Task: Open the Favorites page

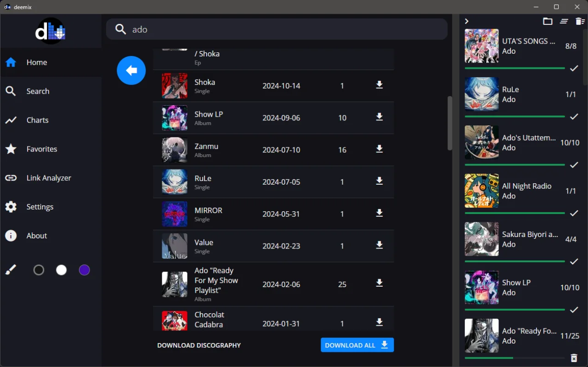Action: tap(51, 149)
